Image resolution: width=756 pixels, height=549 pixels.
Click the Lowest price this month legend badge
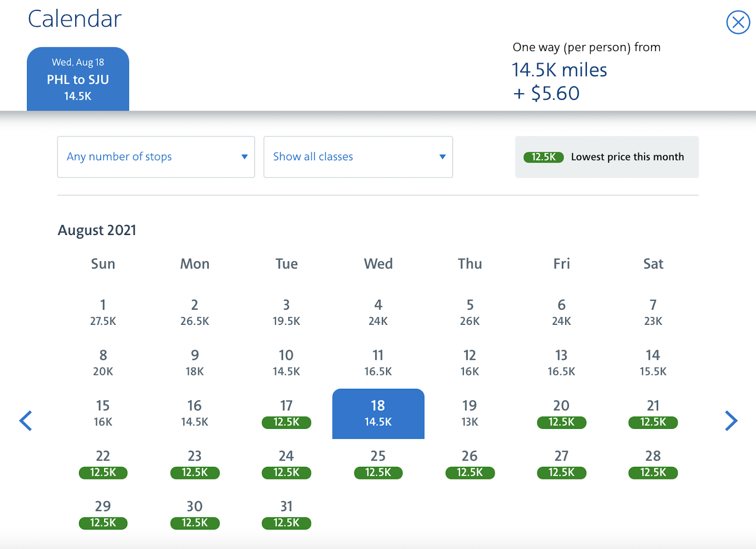[x=543, y=157]
